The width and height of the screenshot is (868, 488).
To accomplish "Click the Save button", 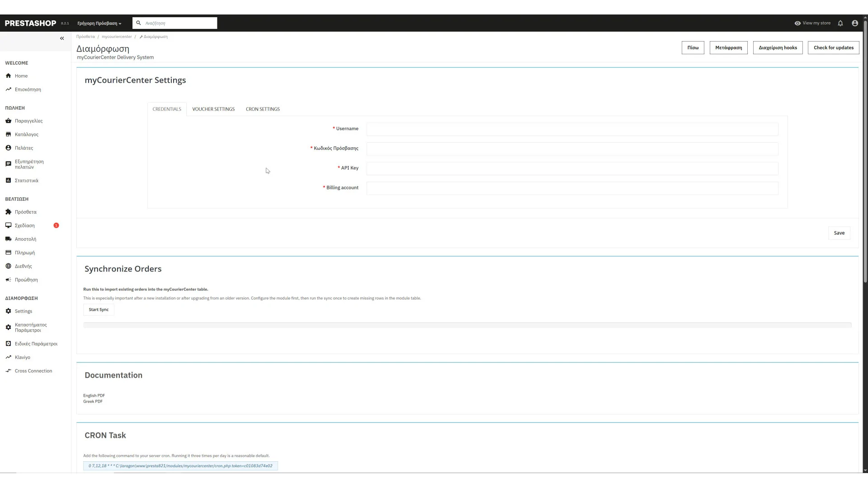I will [x=839, y=233].
